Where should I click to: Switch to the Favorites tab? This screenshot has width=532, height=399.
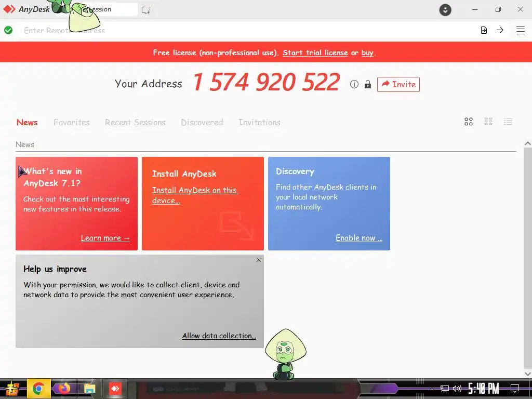click(x=72, y=122)
